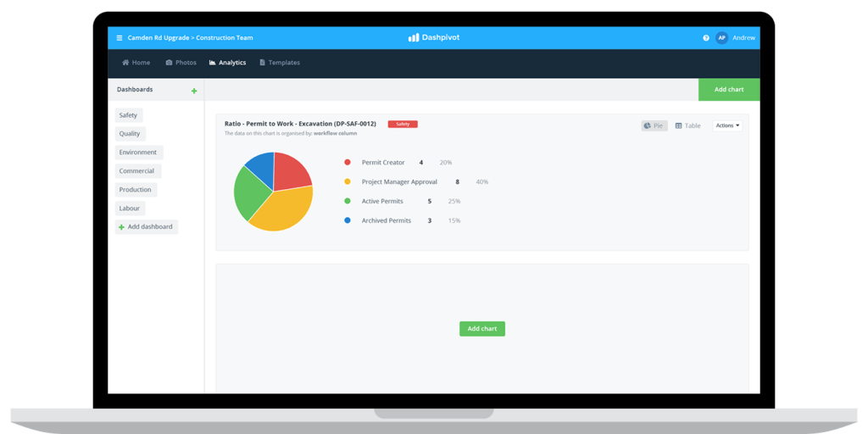Click the green plus beside Dashboards

click(x=194, y=91)
